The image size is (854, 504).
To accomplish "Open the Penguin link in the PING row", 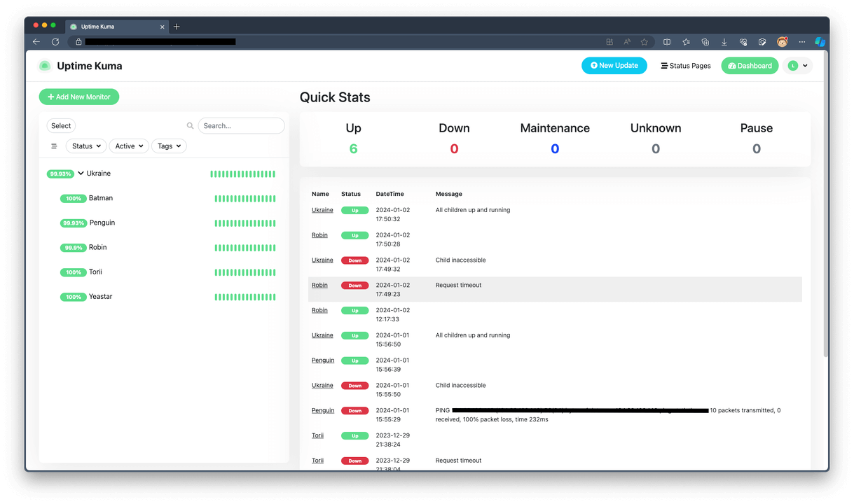I will pos(323,410).
